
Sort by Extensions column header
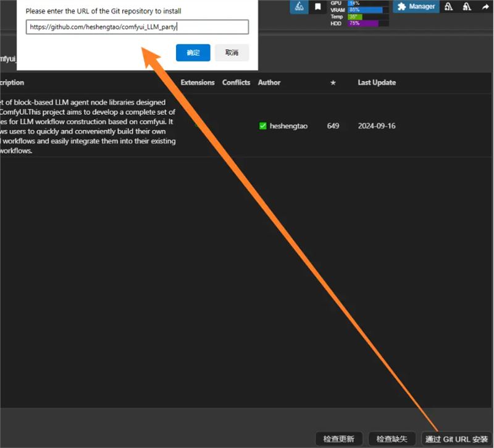(198, 83)
